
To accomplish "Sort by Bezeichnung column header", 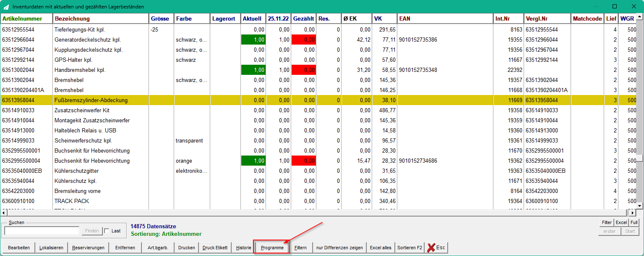I will point(101,19).
